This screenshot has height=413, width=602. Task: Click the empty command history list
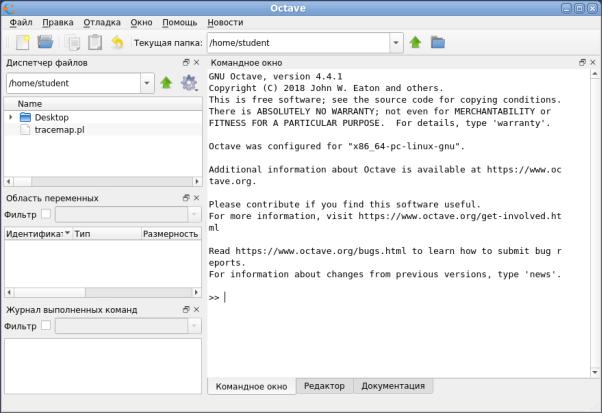pyautogui.click(x=103, y=366)
